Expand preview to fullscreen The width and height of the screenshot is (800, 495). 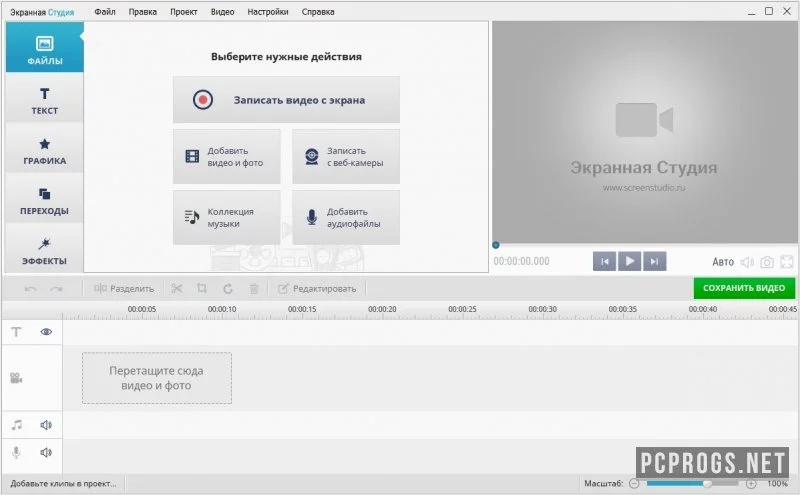coord(787,262)
